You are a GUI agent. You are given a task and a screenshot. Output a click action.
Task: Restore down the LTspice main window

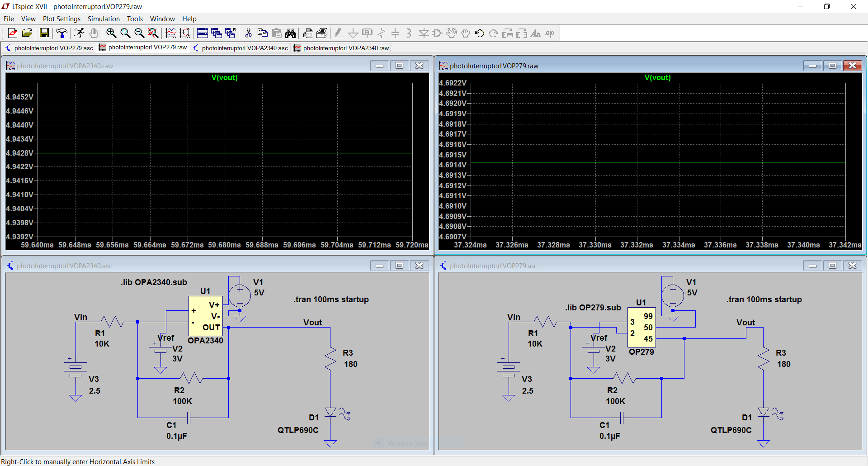click(827, 6)
